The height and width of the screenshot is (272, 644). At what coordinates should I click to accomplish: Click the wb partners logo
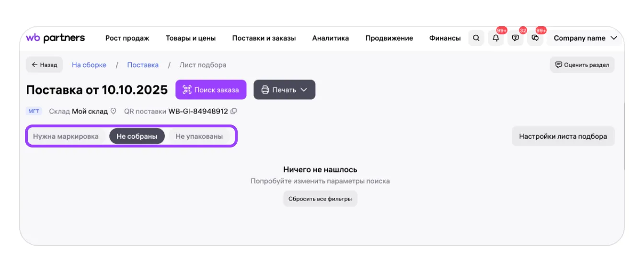56,38
